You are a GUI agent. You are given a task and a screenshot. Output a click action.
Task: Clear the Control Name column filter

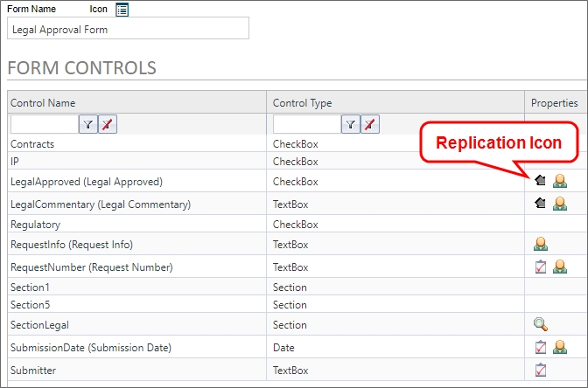107,125
